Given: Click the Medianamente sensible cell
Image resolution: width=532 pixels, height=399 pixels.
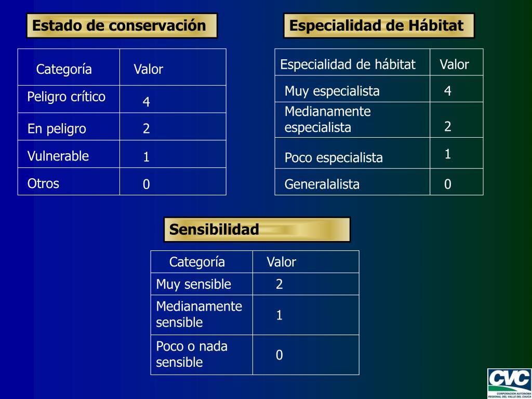Looking at the screenshot, I should [202, 315].
